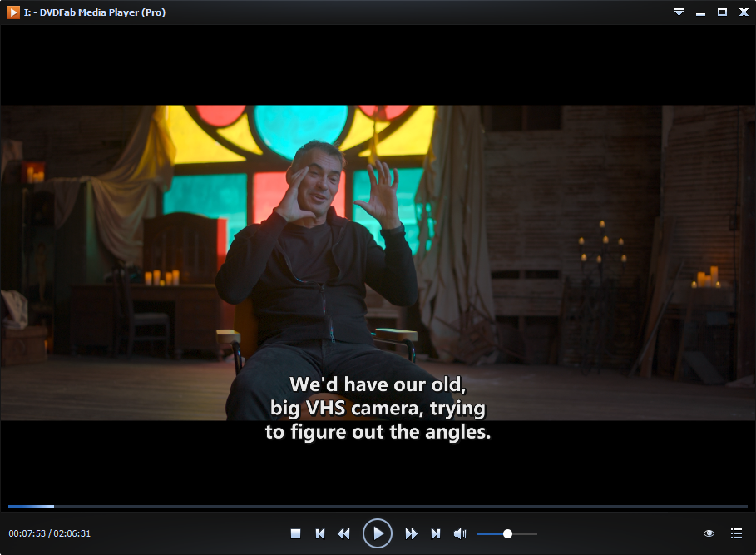Toggle the eye icon view mode
The height and width of the screenshot is (555, 756).
(x=709, y=533)
